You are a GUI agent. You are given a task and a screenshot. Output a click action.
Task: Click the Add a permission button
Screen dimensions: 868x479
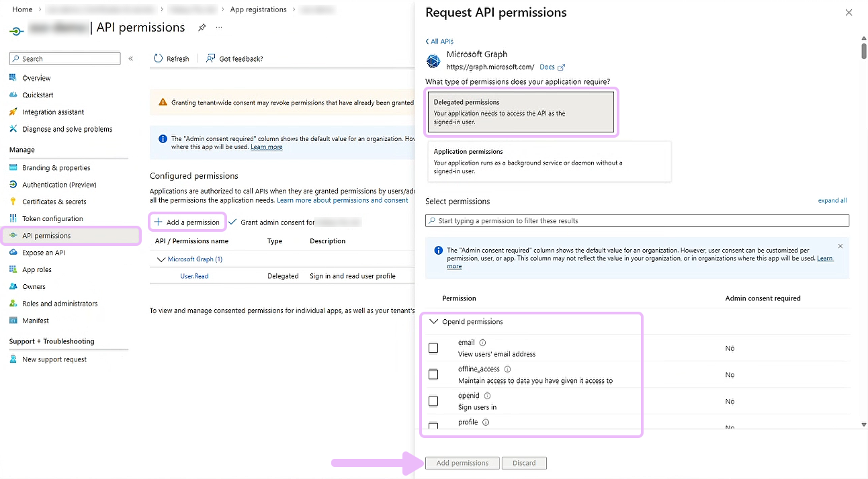187,222
